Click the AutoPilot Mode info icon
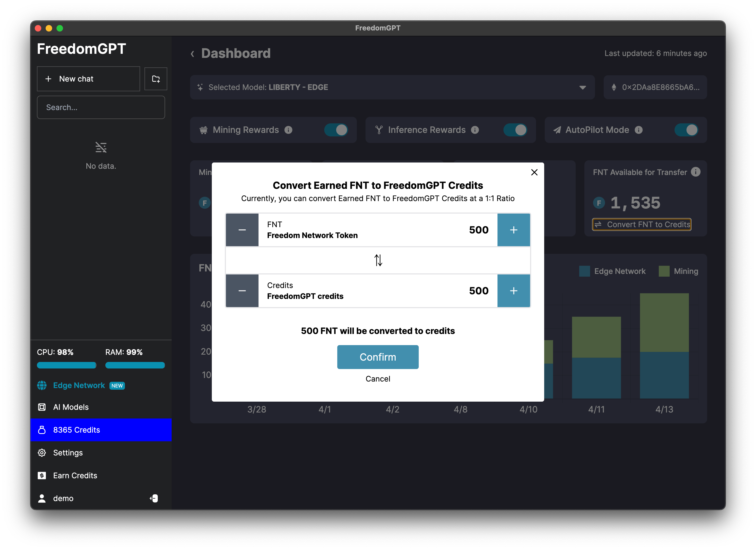This screenshot has width=756, height=550. pos(638,130)
